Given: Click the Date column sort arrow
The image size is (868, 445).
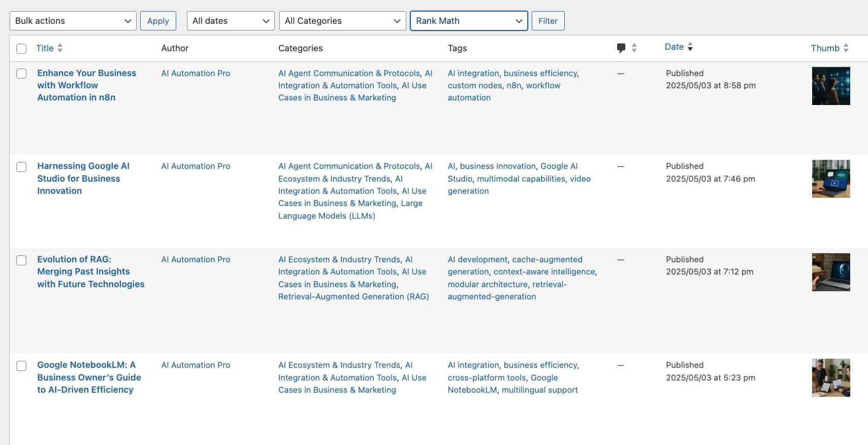Looking at the screenshot, I should point(690,47).
